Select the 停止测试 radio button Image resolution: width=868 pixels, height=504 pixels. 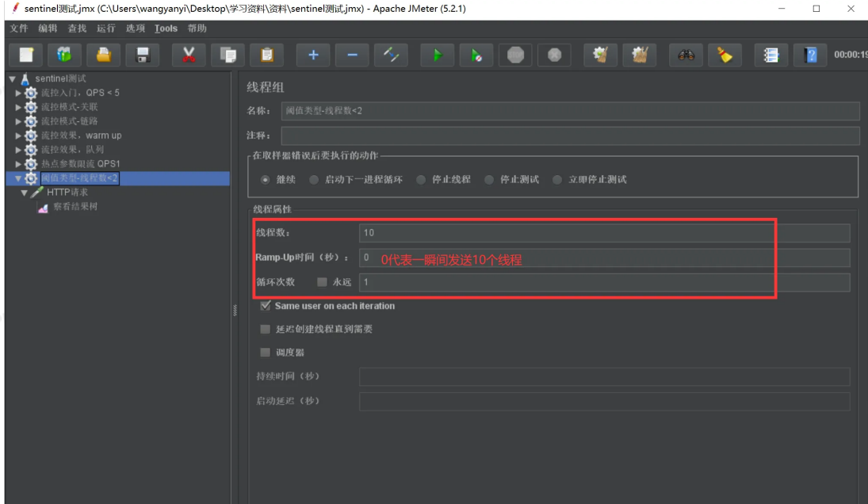[x=489, y=179]
